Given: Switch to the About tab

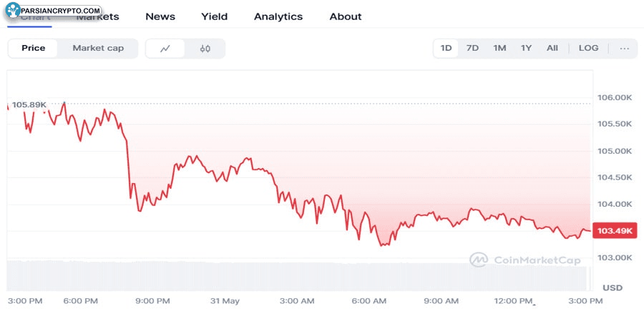Looking at the screenshot, I should pyautogui.click(x=346, y=16).
